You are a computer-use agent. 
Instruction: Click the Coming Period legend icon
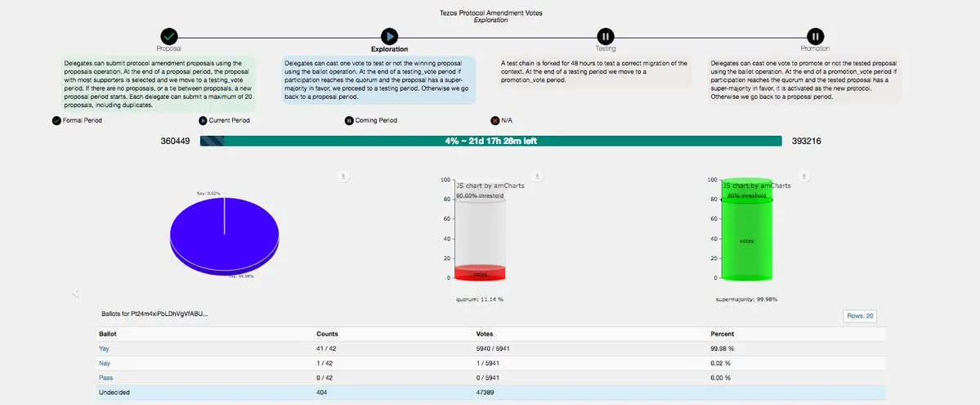pos(349,120)
